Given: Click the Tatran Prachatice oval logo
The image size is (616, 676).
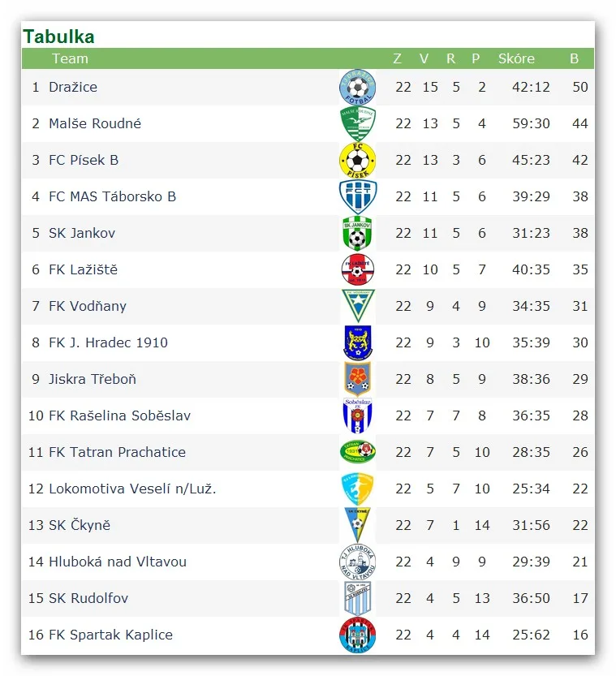Looking at the screenshot, I should [357, 452].
